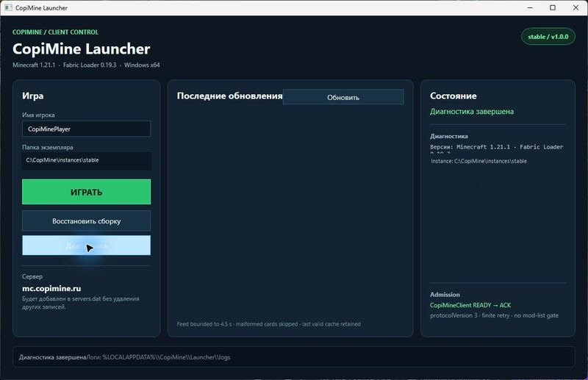The width and height of the screenshot is (588, 380).
Task: Click the Состояние panel heading
Action: 453,96
